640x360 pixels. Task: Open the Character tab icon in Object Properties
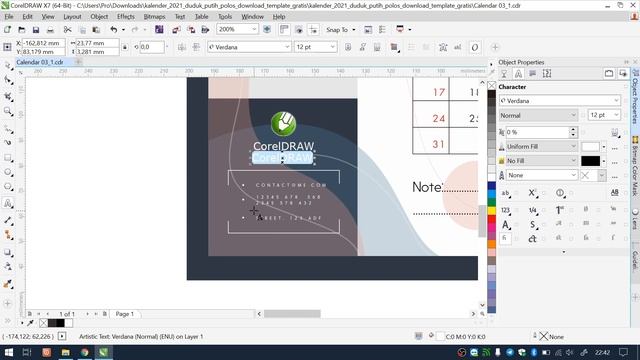click(518, 73)
